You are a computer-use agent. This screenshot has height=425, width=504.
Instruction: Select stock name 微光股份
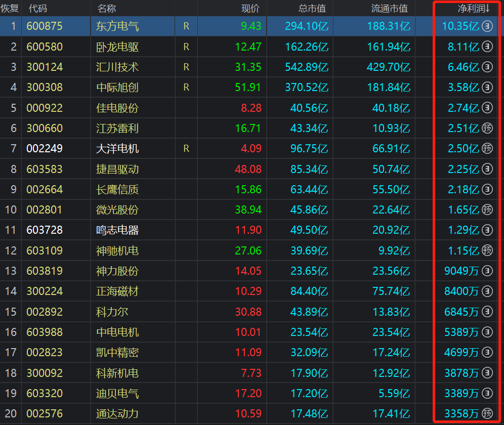coord(117,209)
